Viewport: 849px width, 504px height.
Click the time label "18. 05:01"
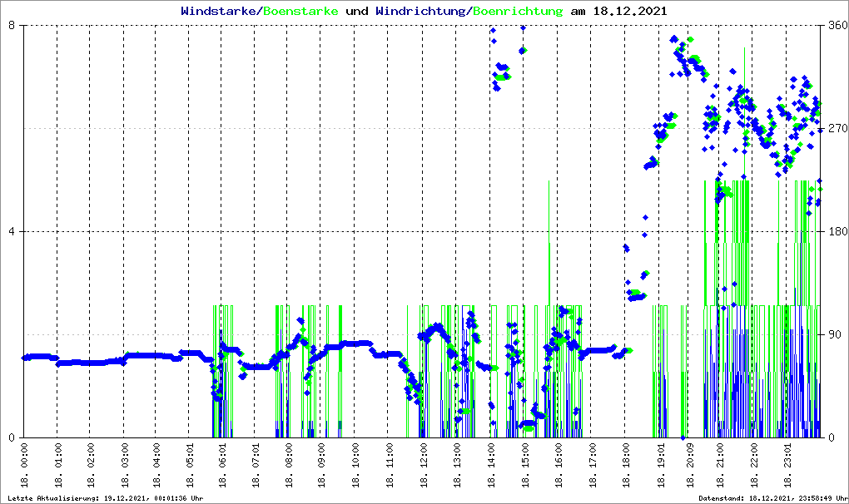tap(190, 465)
